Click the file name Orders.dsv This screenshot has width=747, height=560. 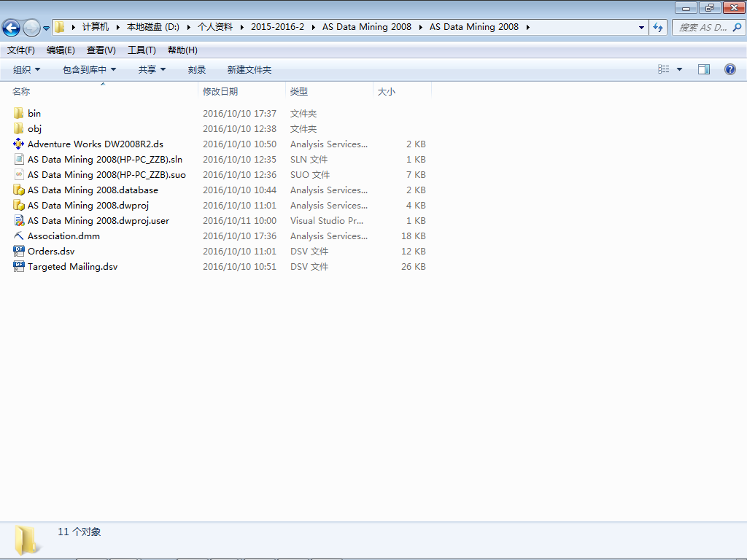click(51, 251)
